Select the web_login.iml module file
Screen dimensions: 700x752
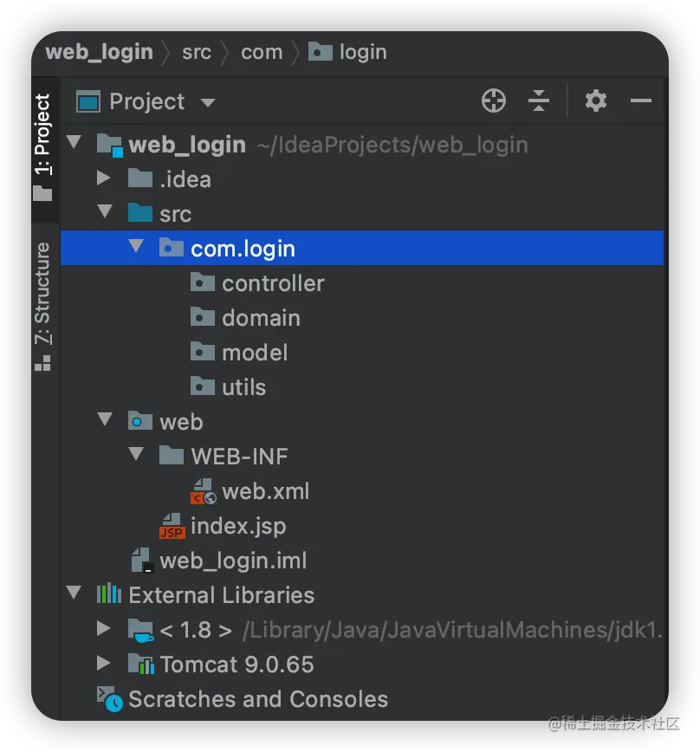(232, 561)
